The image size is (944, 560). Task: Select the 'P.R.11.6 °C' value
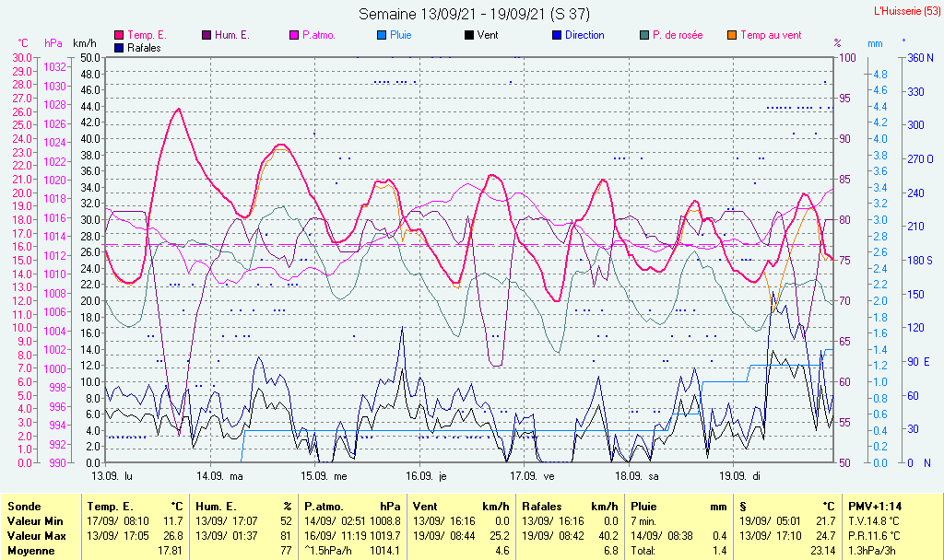tap(874, 536)
